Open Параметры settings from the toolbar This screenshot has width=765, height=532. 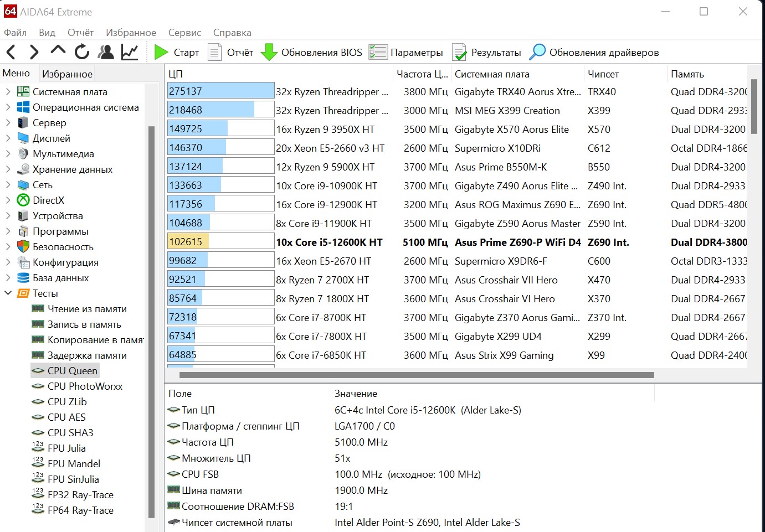[406, 53]
